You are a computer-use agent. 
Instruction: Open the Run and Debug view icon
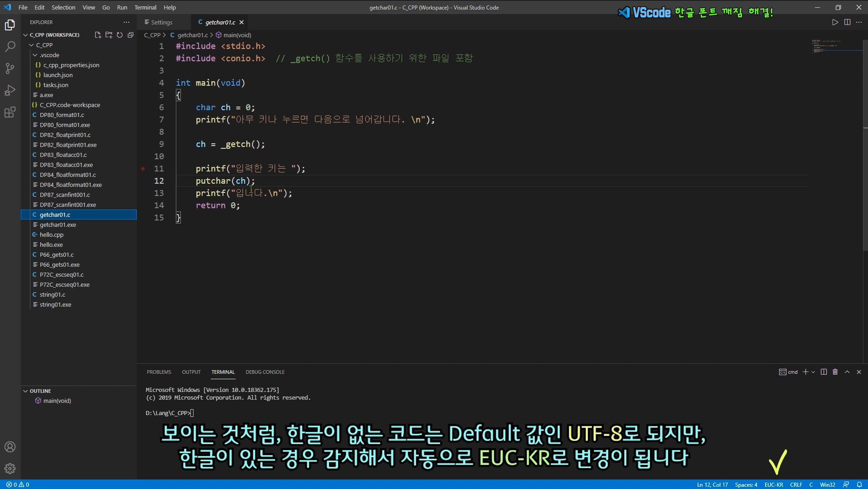click(10, 90)
